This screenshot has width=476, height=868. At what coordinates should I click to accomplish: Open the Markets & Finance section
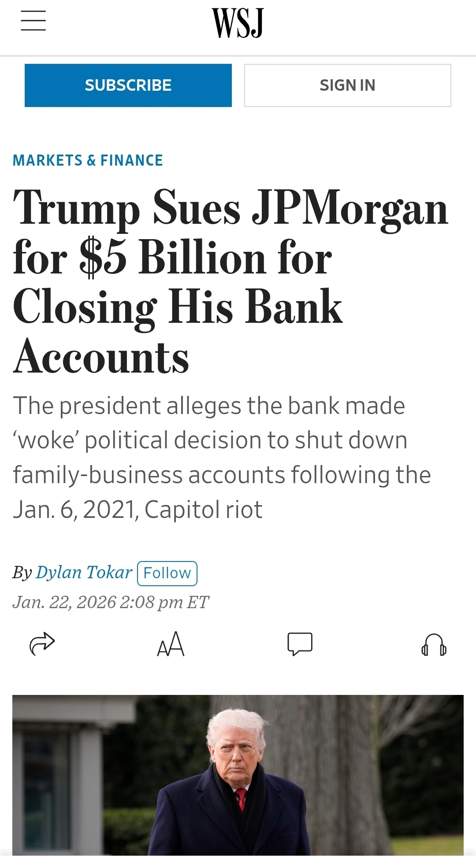click(88, 160)
